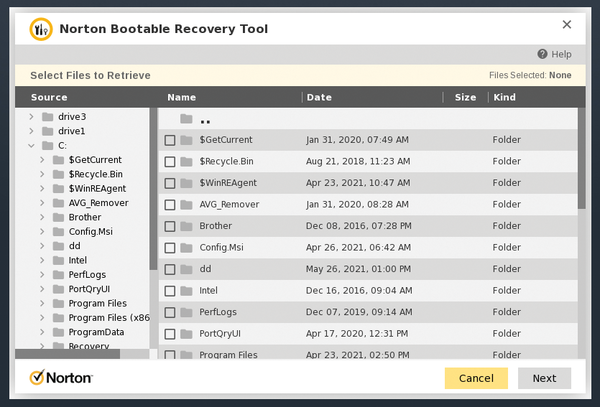
Task: Check the $Recycle.Bin folder checkbox
Action: point(170,161)
